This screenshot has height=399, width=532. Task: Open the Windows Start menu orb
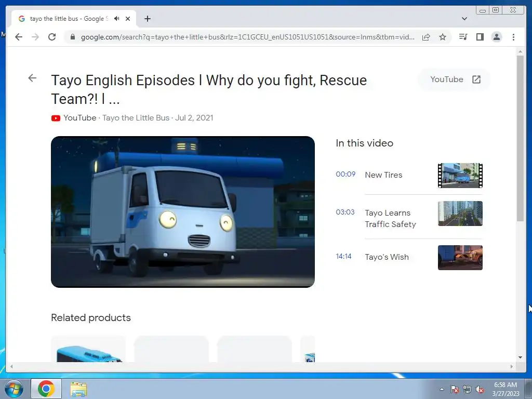click(14, 389)
